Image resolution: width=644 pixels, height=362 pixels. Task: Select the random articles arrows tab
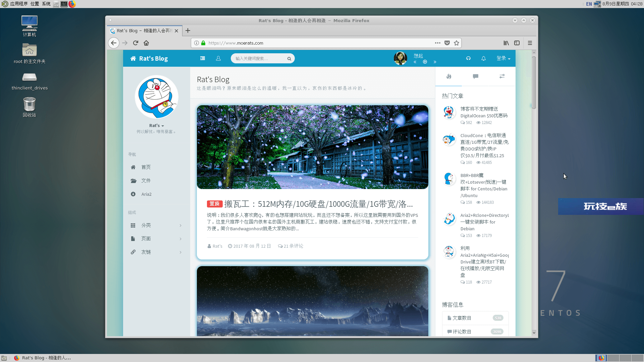[x=502, y=76]
